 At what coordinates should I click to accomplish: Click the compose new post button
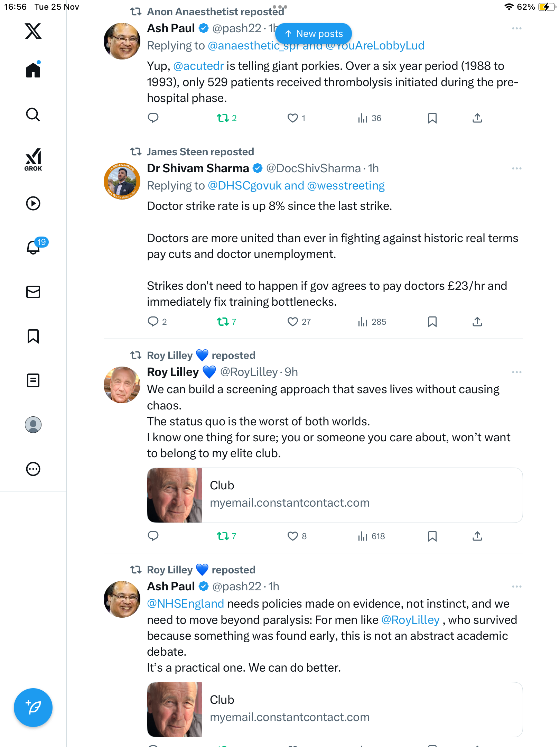coord(33,708)
